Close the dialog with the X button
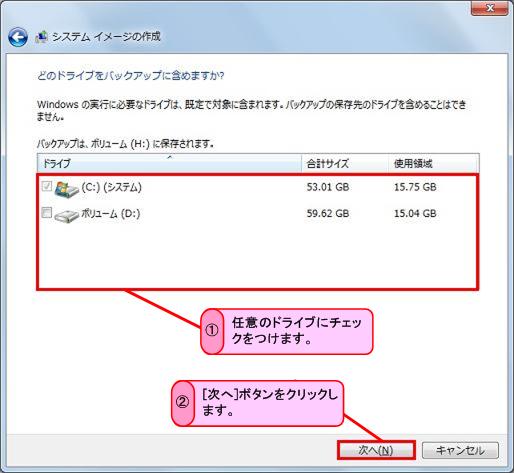Viewport: 514px width, 473px height. 490,8
